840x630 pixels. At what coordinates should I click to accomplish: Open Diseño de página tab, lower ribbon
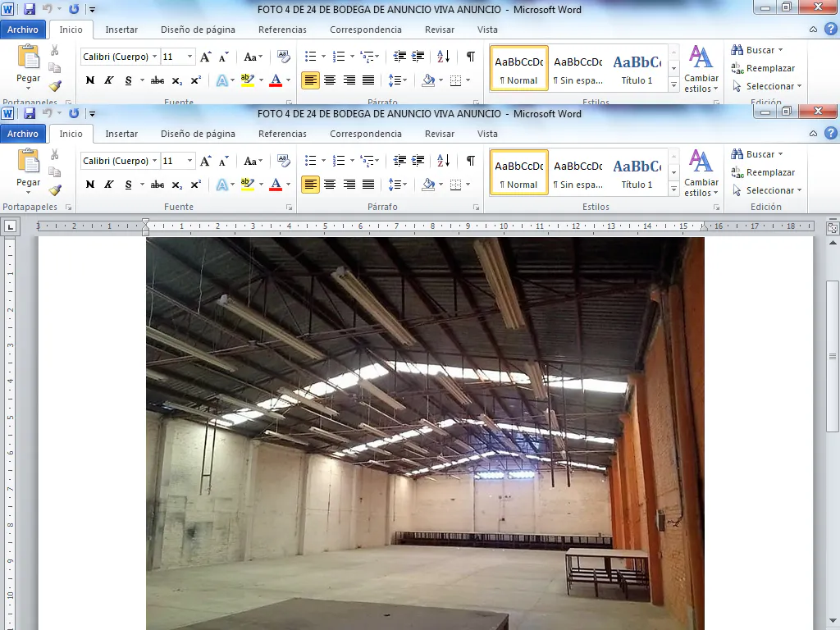(x=198, y=134)
